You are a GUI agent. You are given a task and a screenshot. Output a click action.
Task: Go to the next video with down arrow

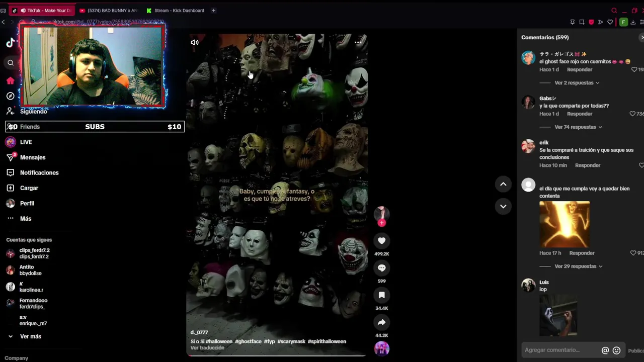pyautogui.click(x=503, y=206)
